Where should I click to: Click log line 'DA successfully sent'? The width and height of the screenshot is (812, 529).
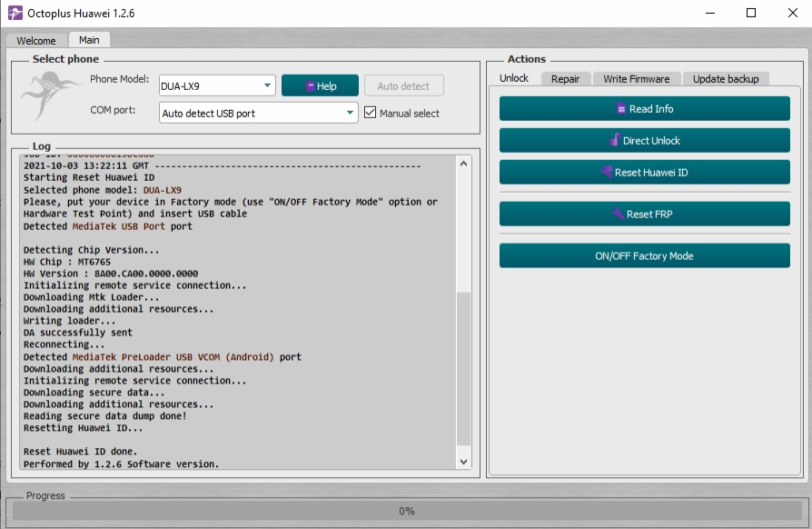tap(78, 333)
